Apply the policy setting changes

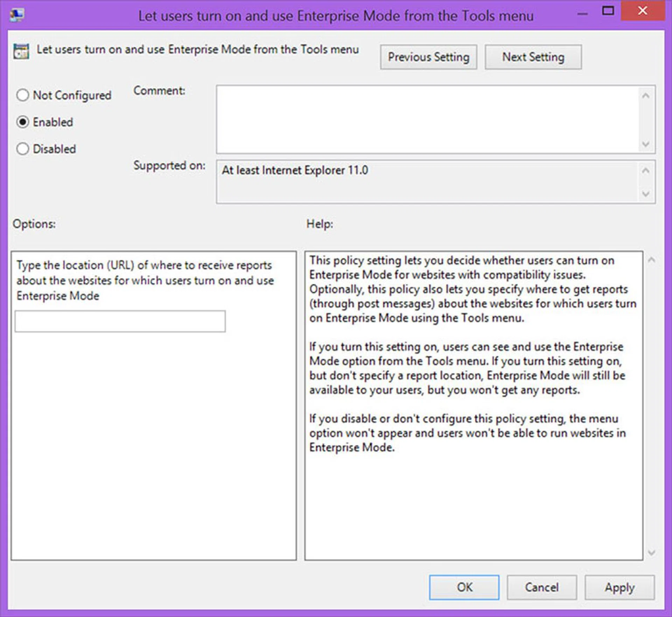[x=619, y=587]
